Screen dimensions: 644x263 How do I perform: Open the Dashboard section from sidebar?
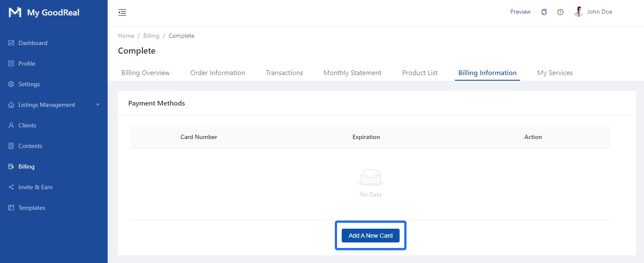[11, 42]
